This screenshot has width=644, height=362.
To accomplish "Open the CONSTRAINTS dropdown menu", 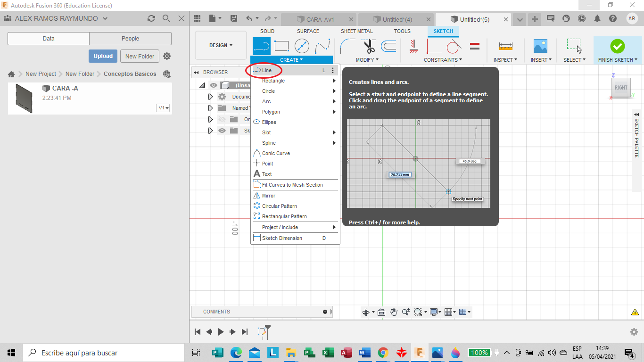I will pos(443,60).
